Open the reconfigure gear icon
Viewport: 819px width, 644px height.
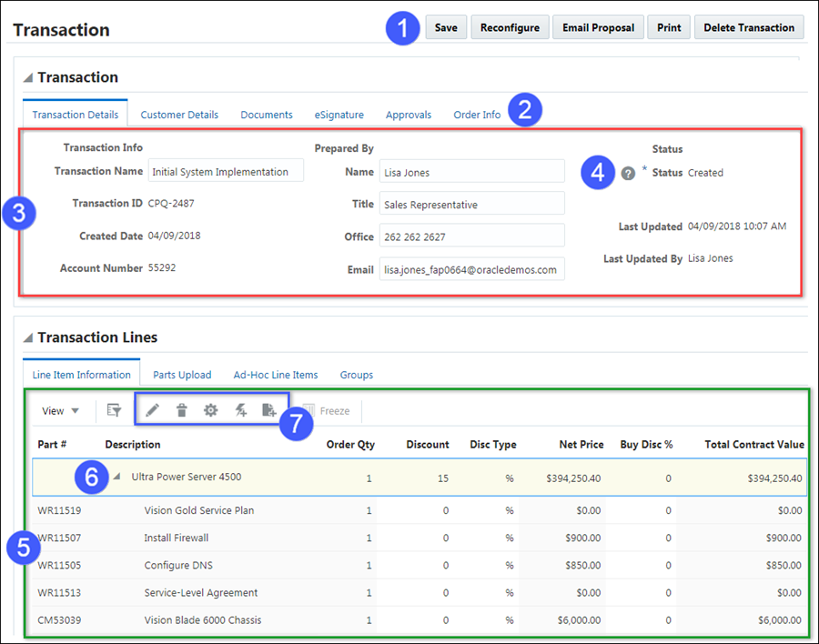(211, 410)
